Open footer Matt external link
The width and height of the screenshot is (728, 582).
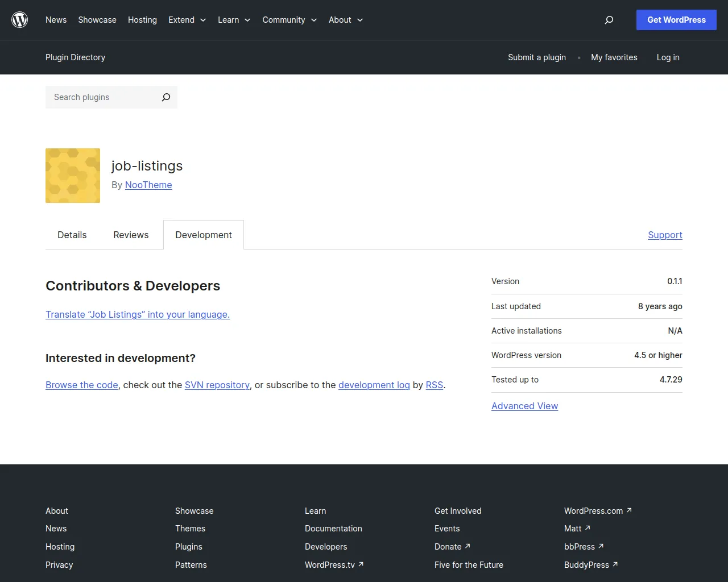point(577,529)
